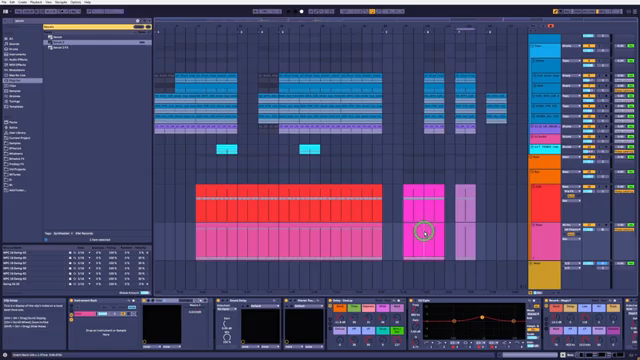
Task: Open the routing dropdown on the cyan track
Action: pyautogui.click(x=571, y=147)
